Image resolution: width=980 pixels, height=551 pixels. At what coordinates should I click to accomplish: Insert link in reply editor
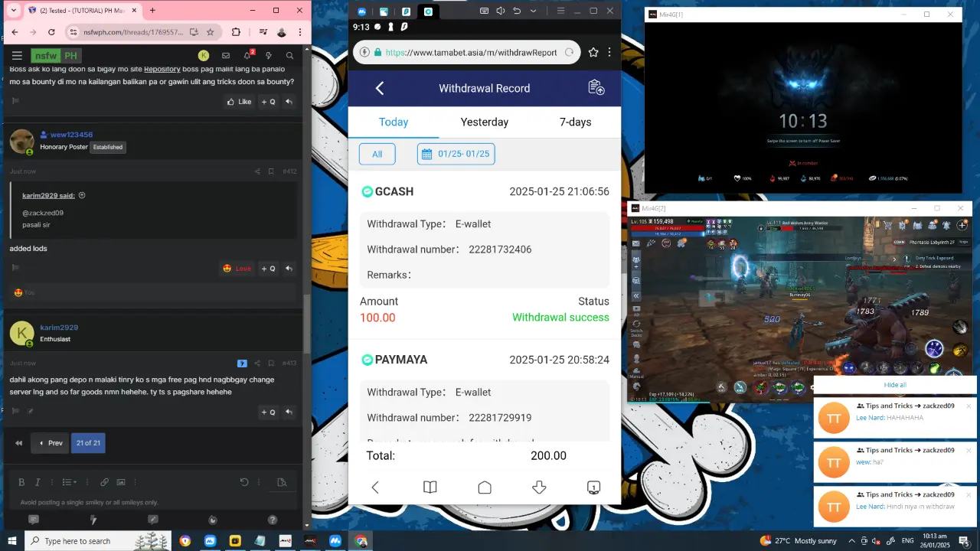[105, 482]
